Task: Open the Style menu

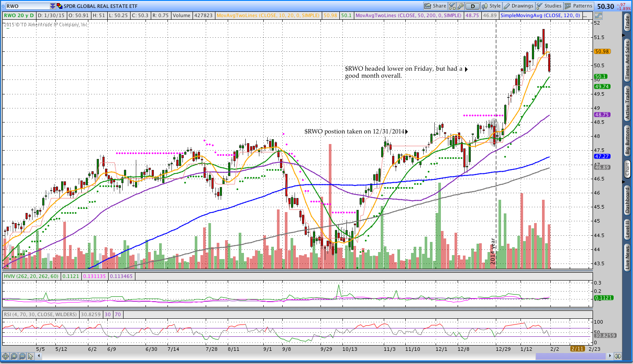Action: 491,6
